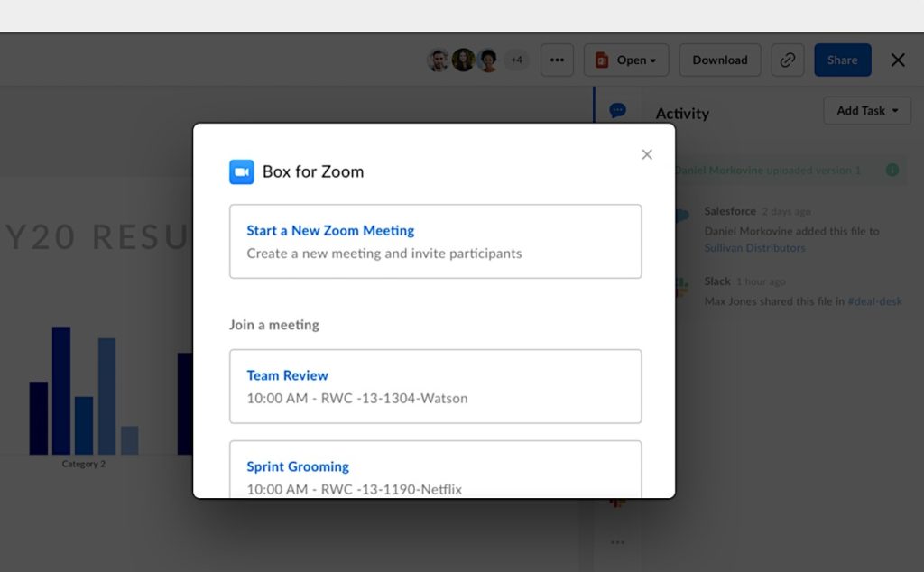Image resolution: width=924 pixels, height=572 pixels.
Task: Click the blue Share button
Action: click(843, 60)
